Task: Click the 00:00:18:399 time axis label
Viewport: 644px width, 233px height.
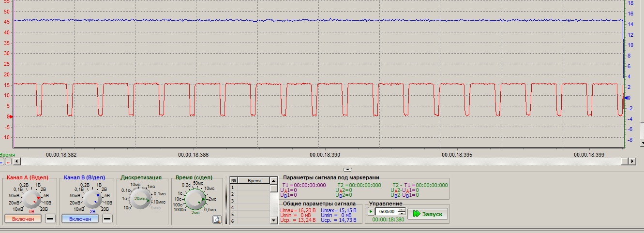Action: pyautogui.click(x=589, y=155)
